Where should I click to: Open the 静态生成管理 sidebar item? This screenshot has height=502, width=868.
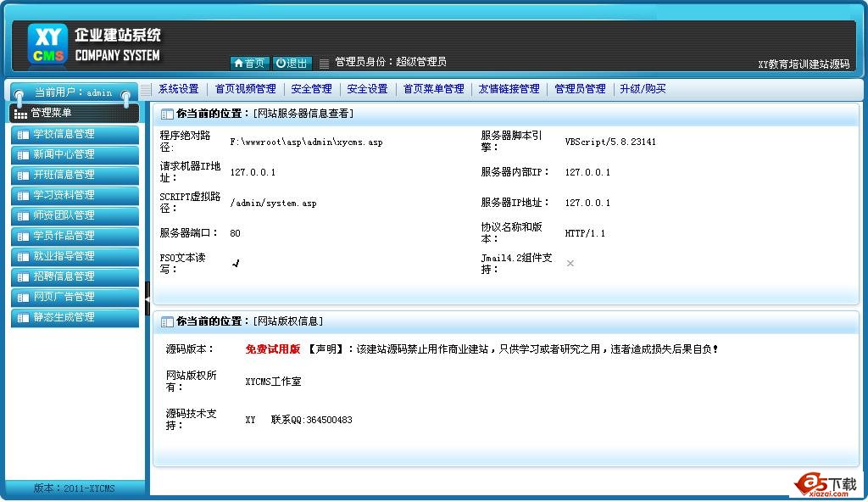(74, 317)
